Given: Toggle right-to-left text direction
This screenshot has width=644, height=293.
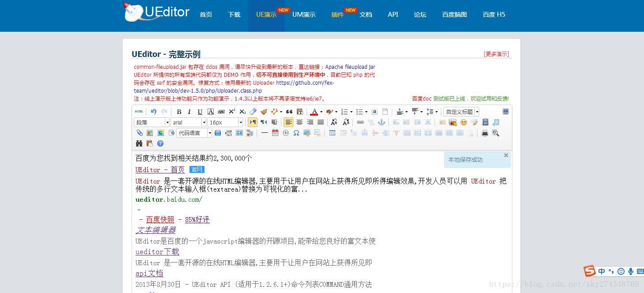Looking at the screenshot, I should pyautogui.click(x=264, y=122).
